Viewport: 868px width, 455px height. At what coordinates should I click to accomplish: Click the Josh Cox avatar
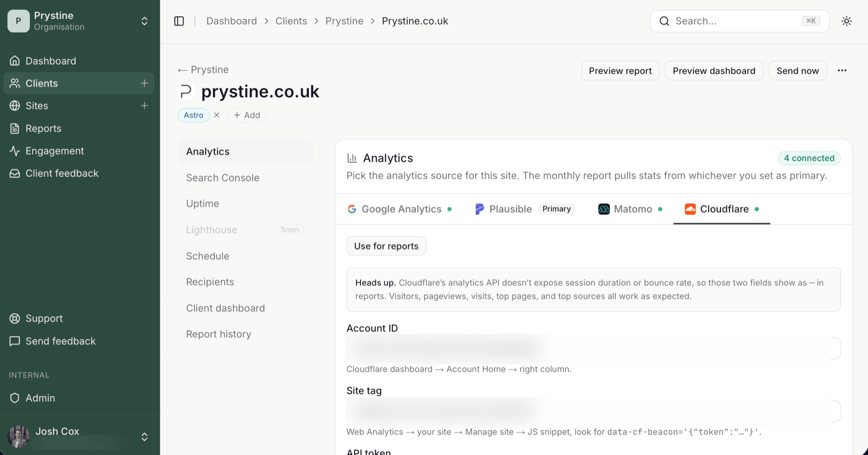tap(18, 436)
